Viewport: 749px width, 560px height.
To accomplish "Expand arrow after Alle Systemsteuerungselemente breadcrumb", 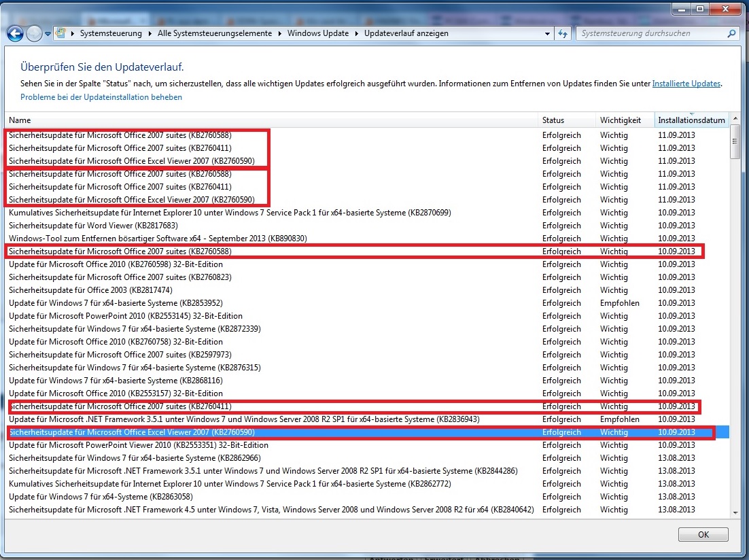I will [x=279, y=33].
